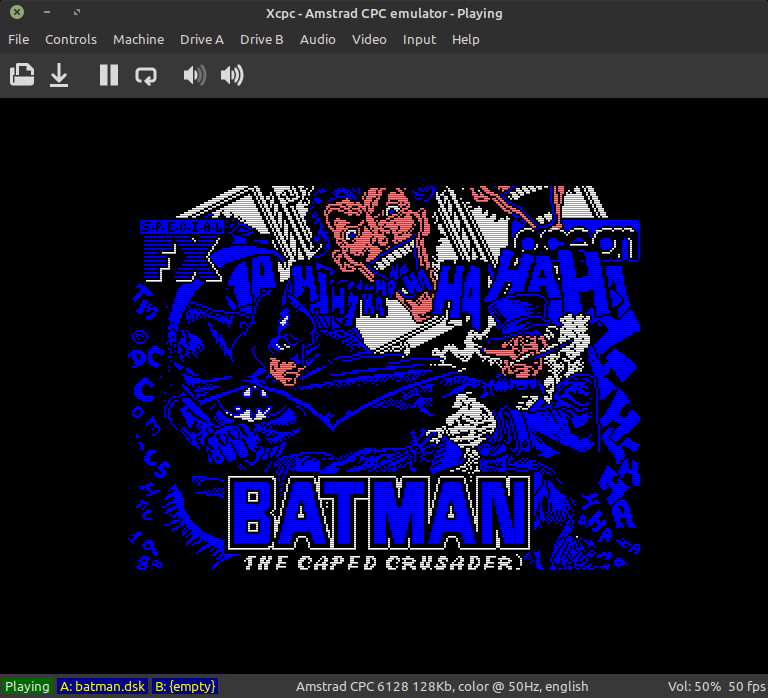This screenshot has width=768, height=698.
Task: Click the green Playing status indicator
Action: click(x=27, y=686)
